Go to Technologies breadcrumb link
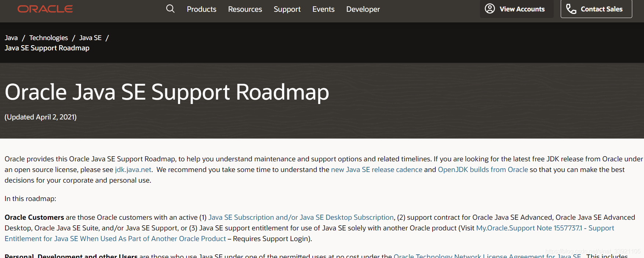 point(48,38)
